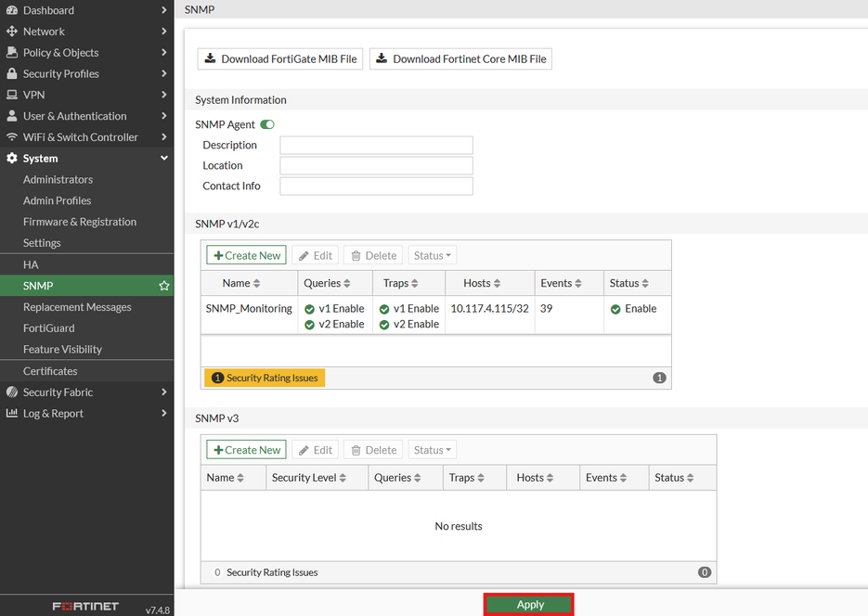Screen dimensions: 868x616
Task: Click the Network cross-arrows icon
Action: point(12,31)
